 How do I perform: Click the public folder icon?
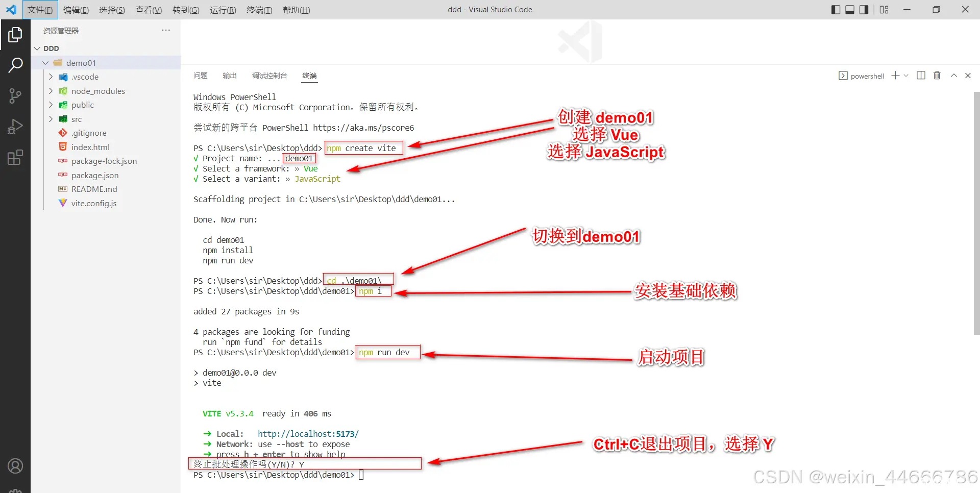[x=63, y=105]
